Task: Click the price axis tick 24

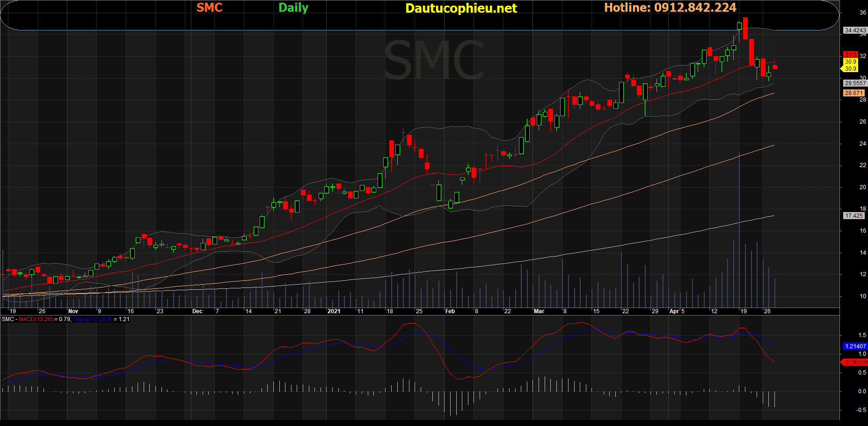Action: (863, 144)
